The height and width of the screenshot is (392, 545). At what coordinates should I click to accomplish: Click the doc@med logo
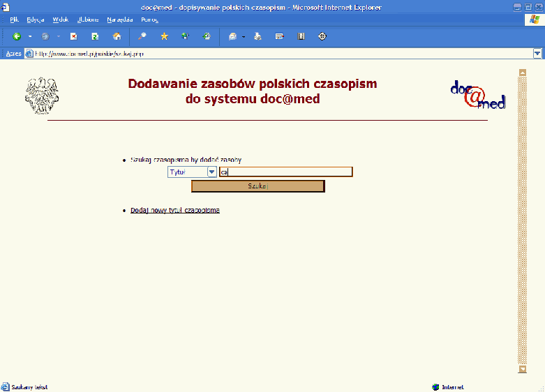(477, 96)
